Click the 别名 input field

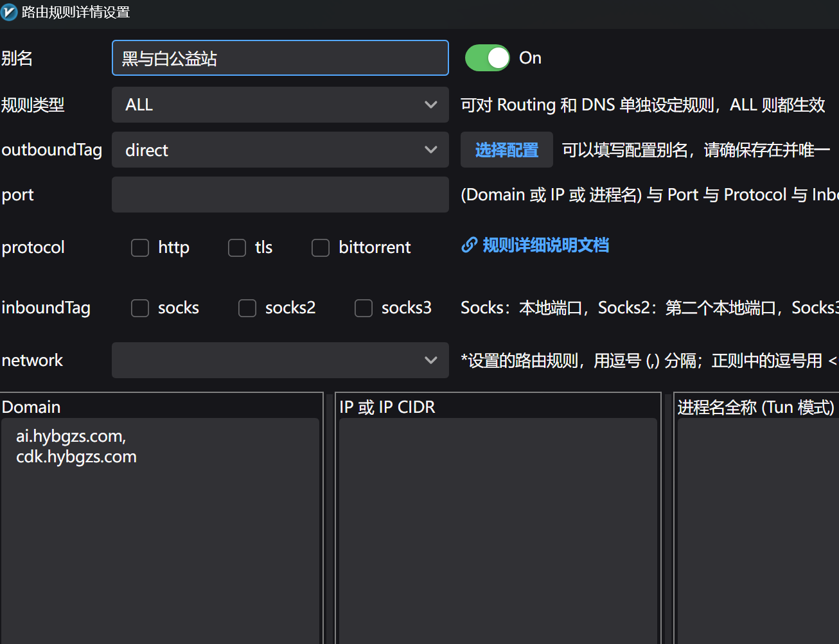(280, 58)
